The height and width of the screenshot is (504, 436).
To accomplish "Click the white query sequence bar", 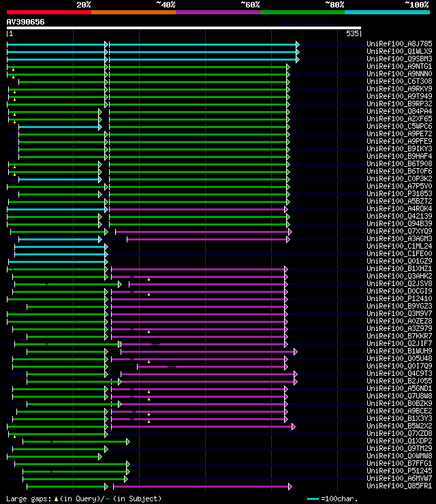I will (183, 28).
